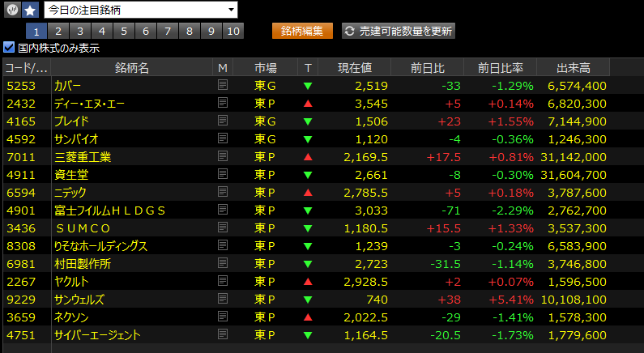Click volume 31,142,000 for 三菱重工業
644x353 pixels.
574,157
